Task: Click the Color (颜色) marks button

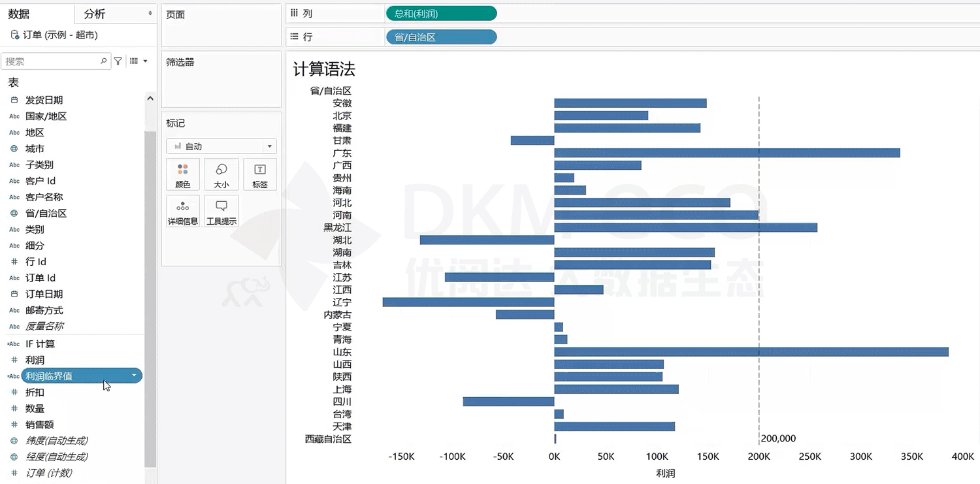Action: click(x=183, y=174)
